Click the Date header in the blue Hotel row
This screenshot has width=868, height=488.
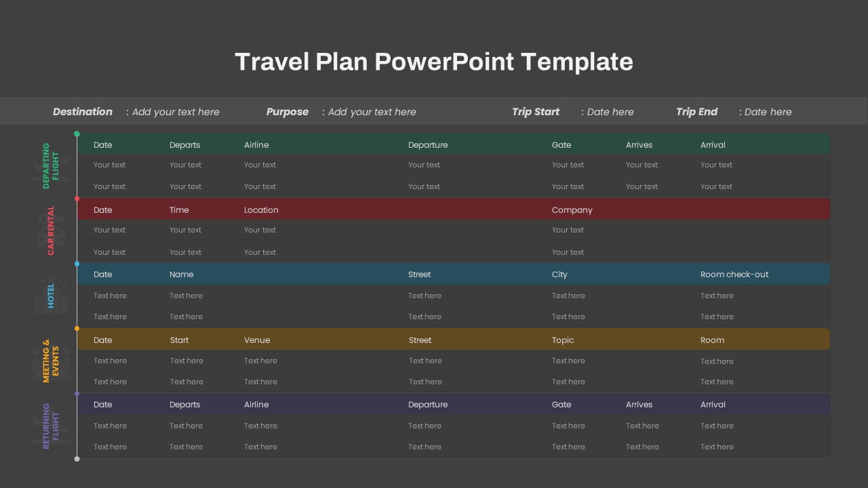pos(103,274)
